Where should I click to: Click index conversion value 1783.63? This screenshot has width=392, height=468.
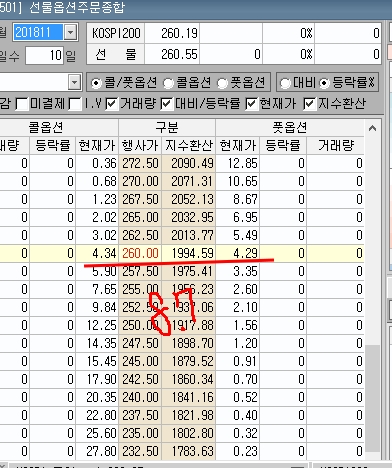point(189,451)
